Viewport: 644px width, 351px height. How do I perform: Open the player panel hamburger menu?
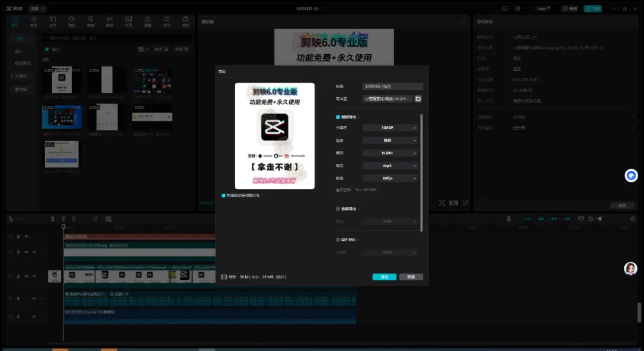(x=463, y=21)
